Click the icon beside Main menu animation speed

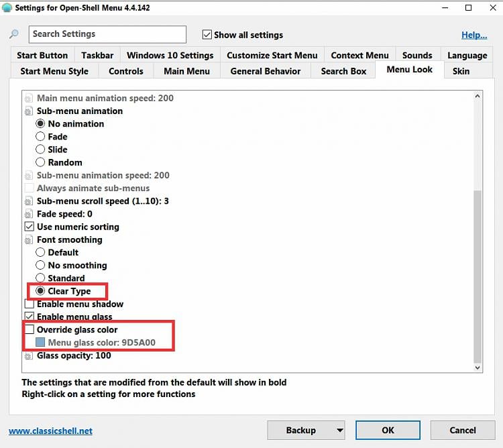(x=29, y=98)
